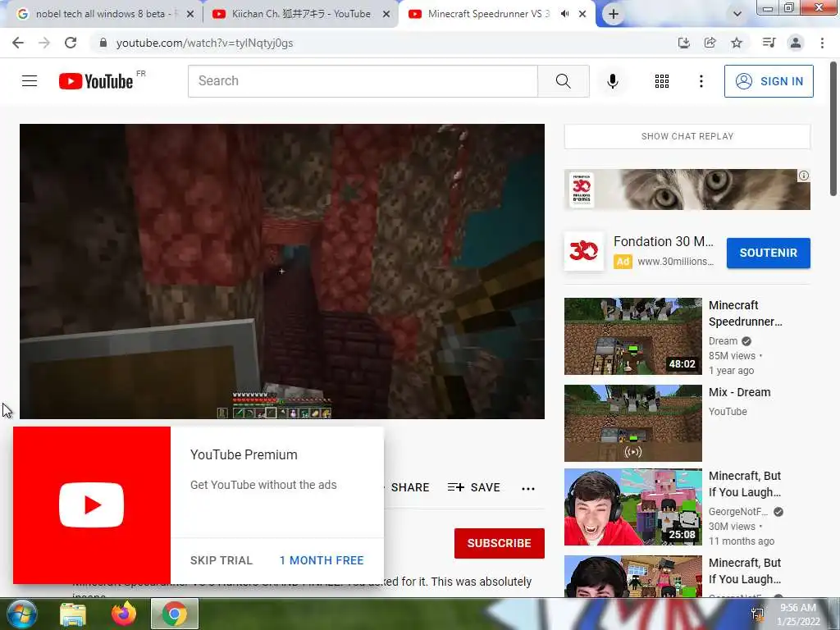Open the Mix - Dream playlist thumbnail
This screenshot has height=630, width=840.
[632, 423]
